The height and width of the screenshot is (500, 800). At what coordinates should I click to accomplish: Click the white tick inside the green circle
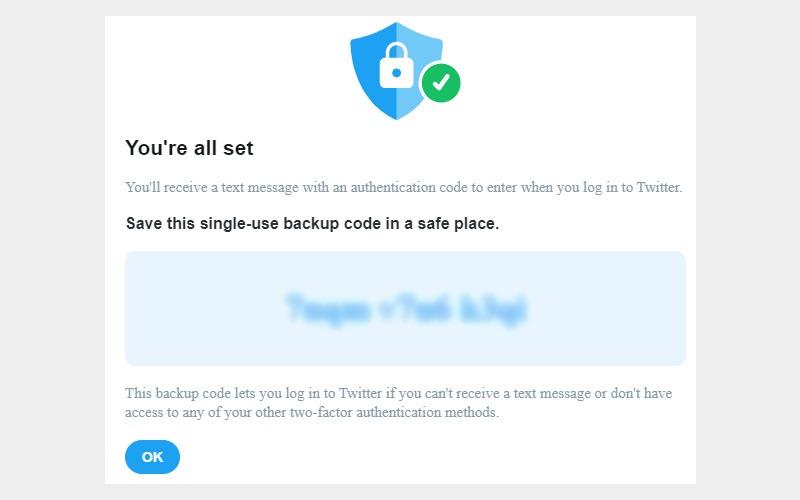point(440,83)
